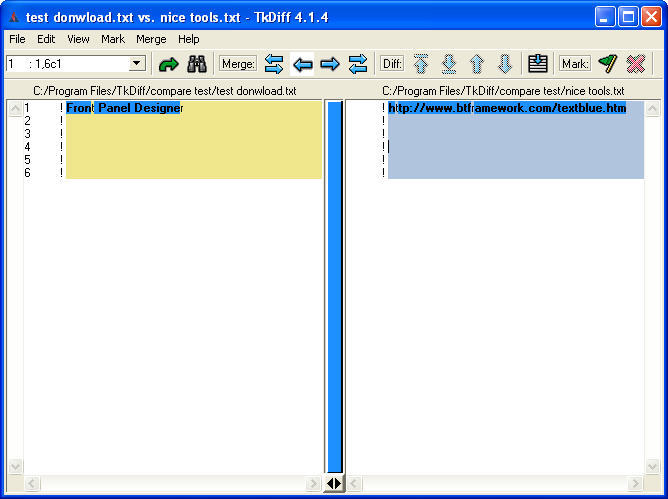Open the File menu
The width and height of the screenshot is (668, 499).
(17, 39)
